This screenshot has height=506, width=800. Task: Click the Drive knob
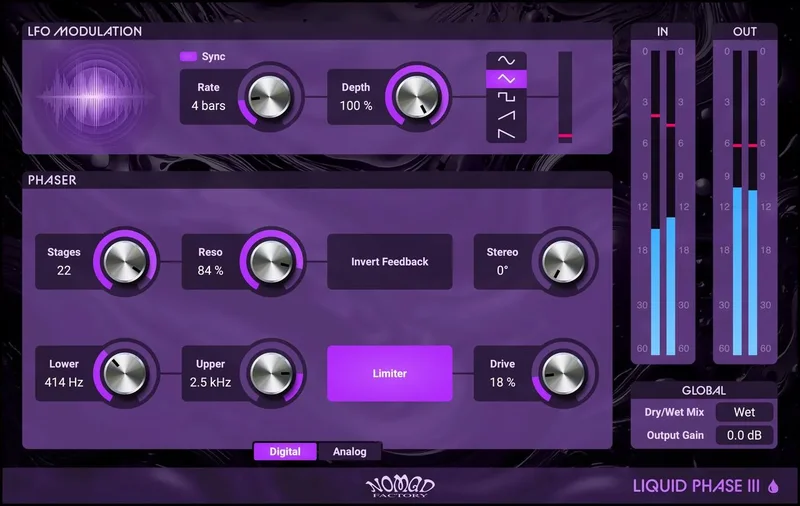click(563, 373)
